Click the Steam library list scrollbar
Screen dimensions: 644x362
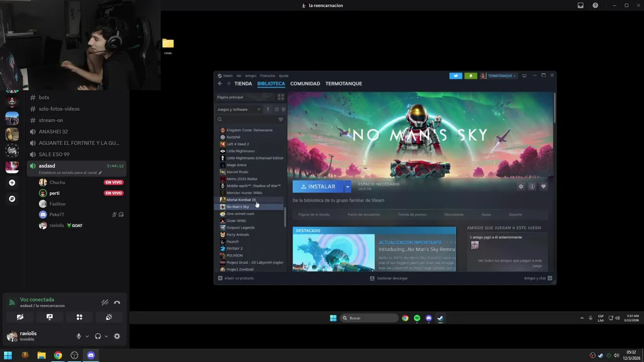285,216
